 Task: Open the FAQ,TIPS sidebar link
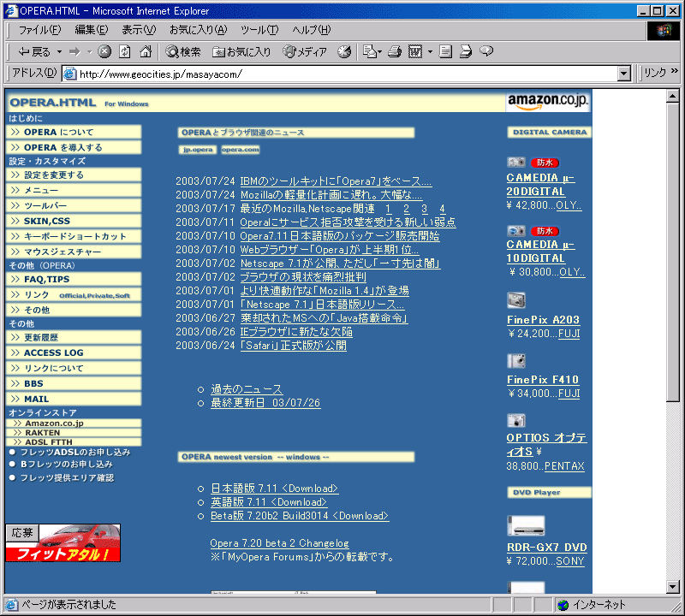pyautogui.click(x=74, y=279)
